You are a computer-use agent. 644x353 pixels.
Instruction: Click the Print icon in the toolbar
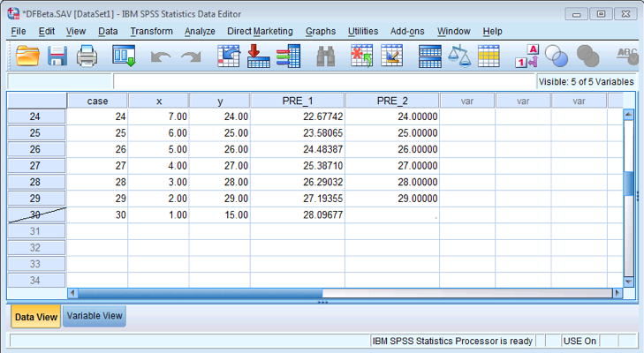pyautogui.click(x=87, y=57)
